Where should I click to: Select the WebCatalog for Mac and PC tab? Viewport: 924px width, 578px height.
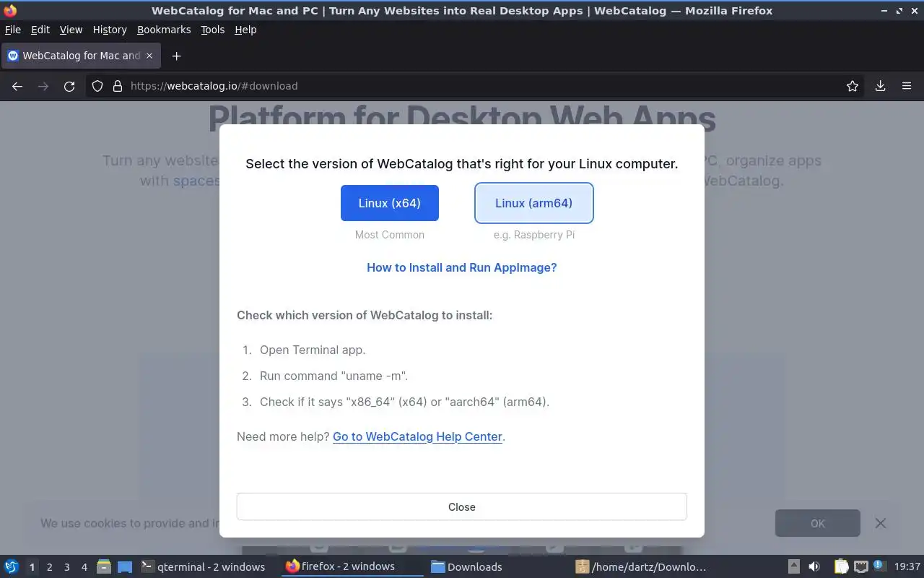click(79, 56)
